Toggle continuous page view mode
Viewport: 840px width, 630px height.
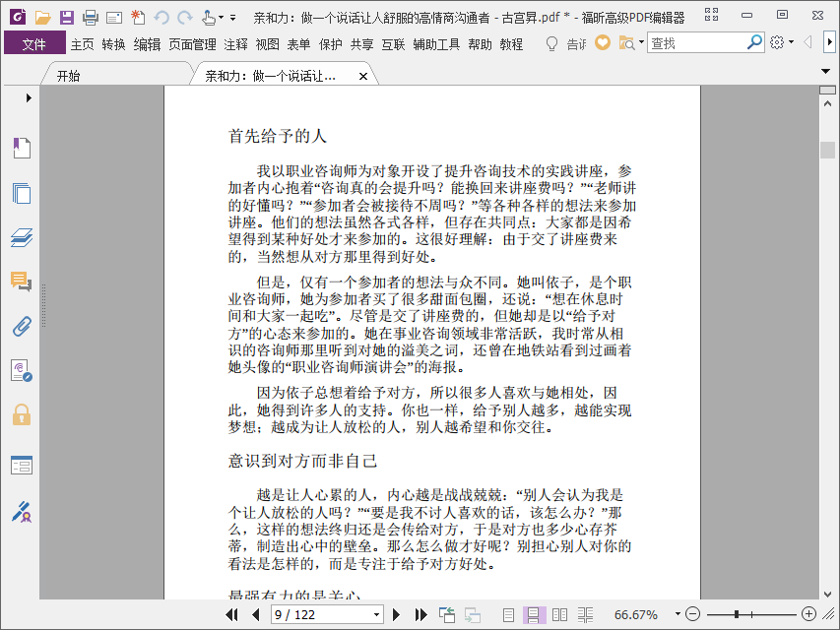534,614
